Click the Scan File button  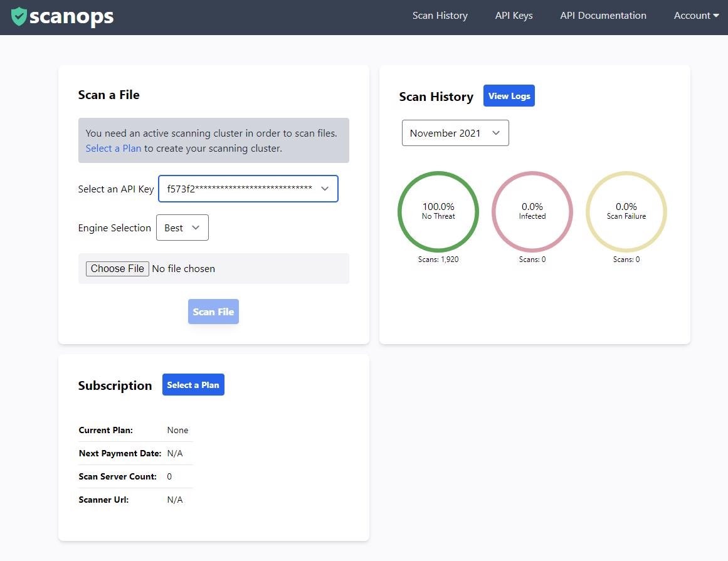213,312
